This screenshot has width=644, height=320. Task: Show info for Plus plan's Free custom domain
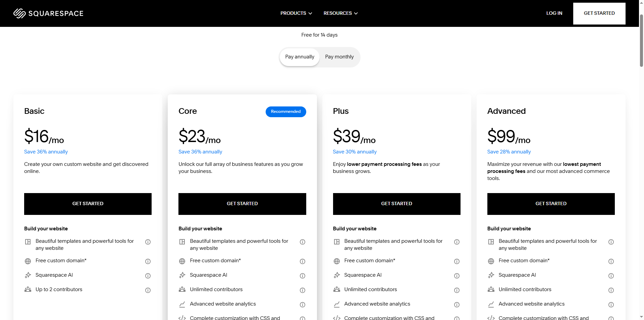pos(457,261)
